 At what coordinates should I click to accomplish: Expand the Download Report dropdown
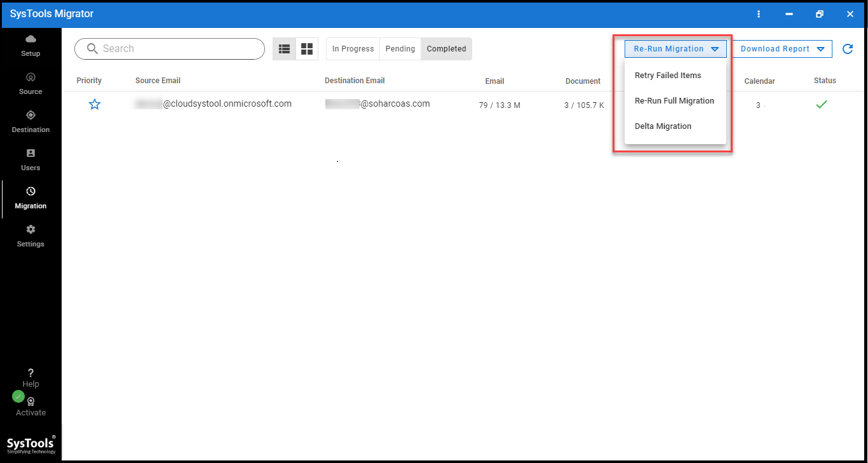click(x=782, y=49)
